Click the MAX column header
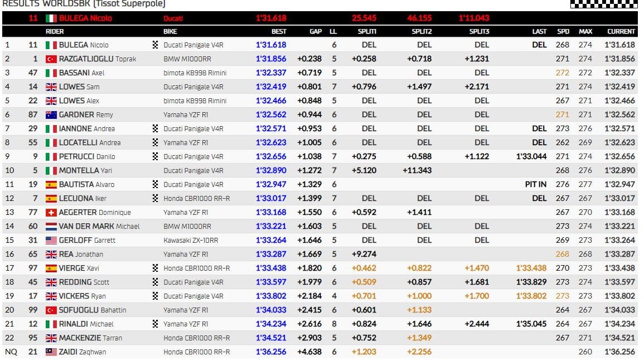 585,31
